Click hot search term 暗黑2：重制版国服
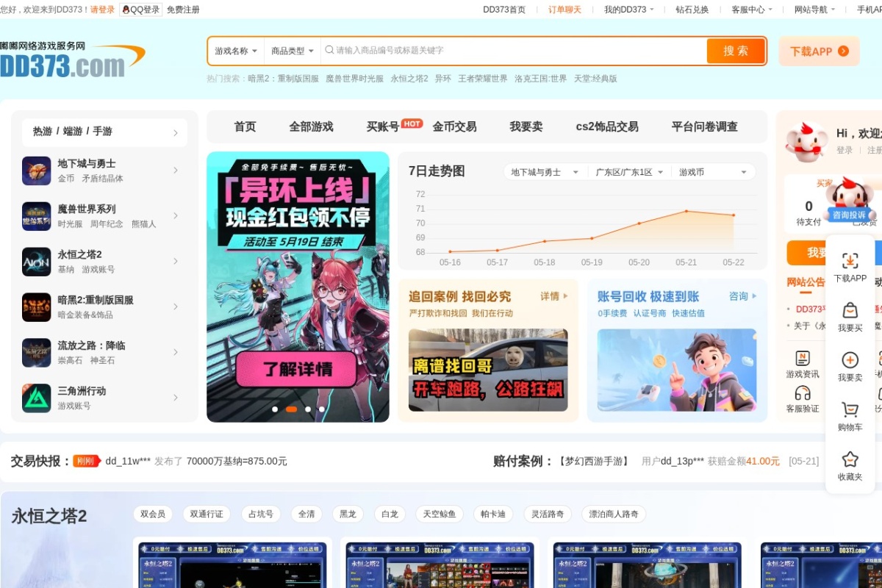This screenshot has height=588, width=882. pyautogui.click(x=283, y=79)
